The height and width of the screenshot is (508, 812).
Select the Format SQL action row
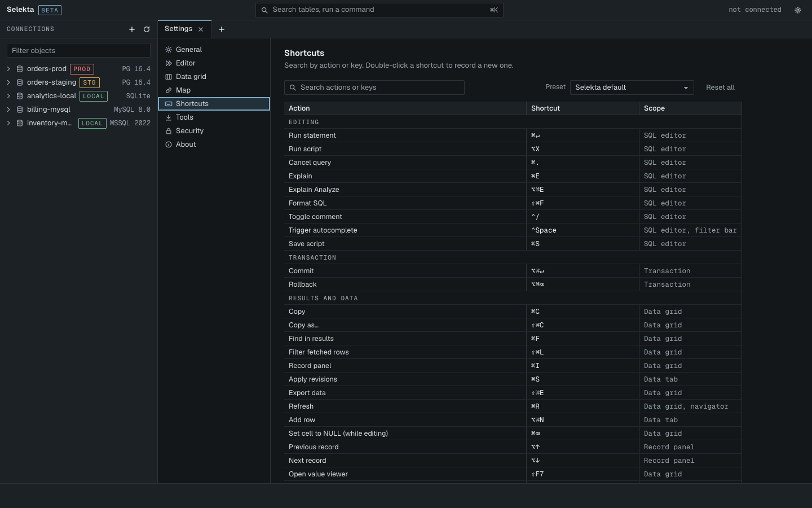[513, 203]
